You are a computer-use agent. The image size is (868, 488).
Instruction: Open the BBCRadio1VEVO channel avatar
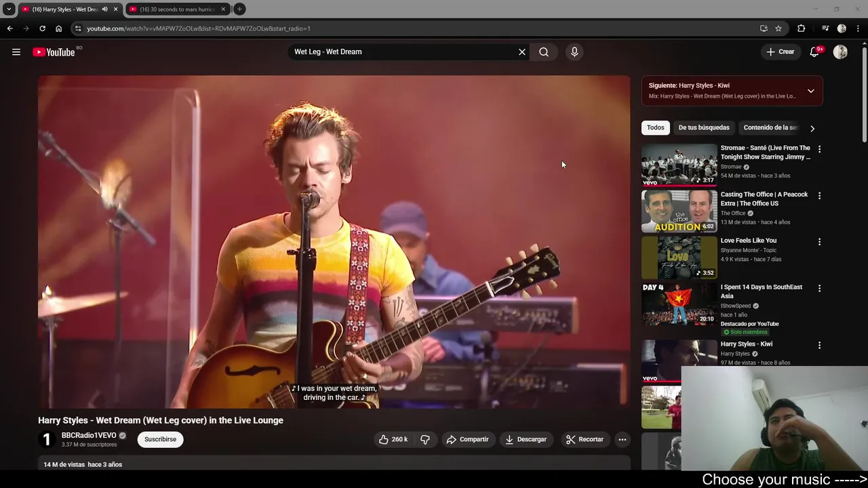pos(47,439)
